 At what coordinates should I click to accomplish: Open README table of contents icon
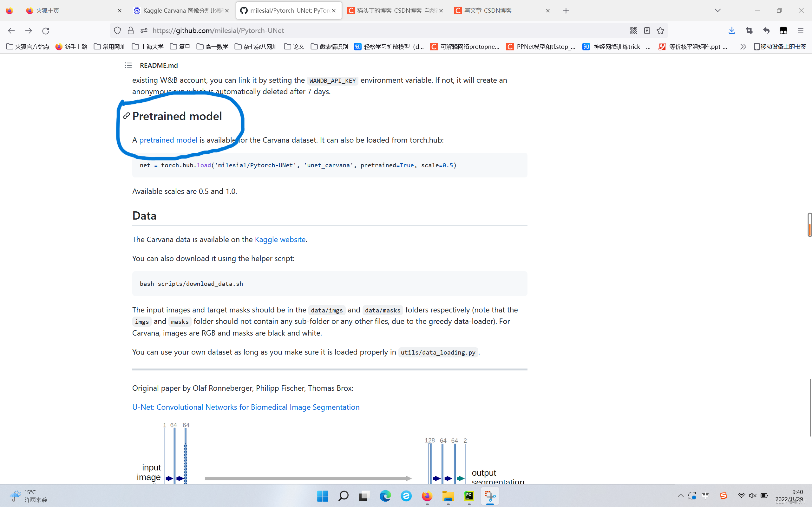point(128,65)
